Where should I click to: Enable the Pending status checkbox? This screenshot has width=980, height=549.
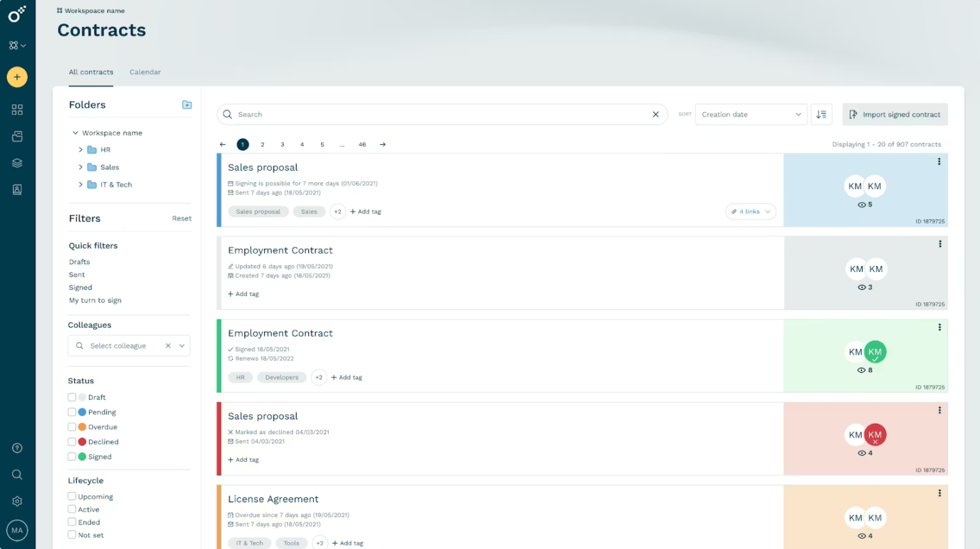(x=71, y=412)
